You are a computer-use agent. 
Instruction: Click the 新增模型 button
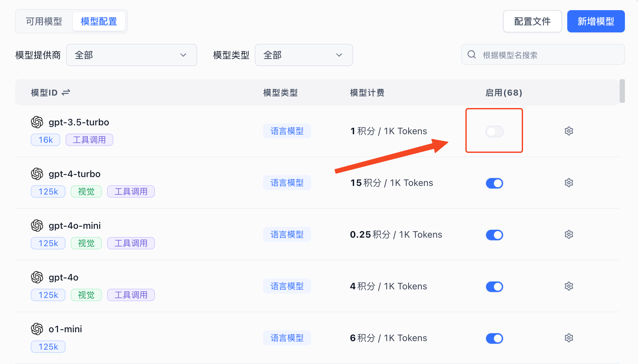[596, 22]
